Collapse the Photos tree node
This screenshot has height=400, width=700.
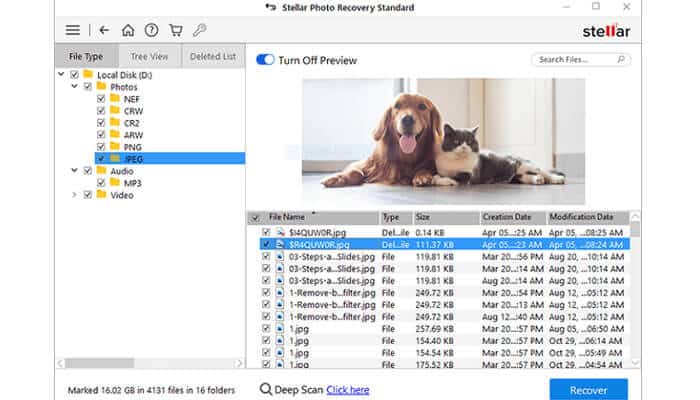pos(74,87)
